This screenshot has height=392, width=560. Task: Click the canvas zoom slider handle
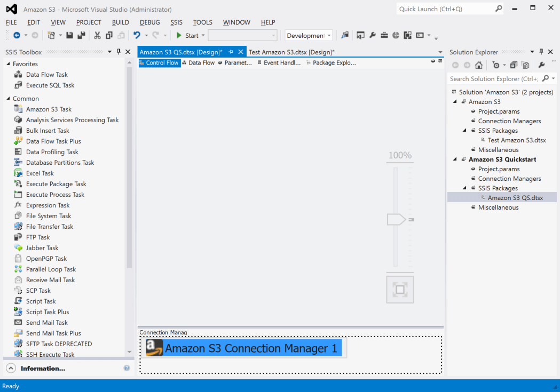coord(396,219)
